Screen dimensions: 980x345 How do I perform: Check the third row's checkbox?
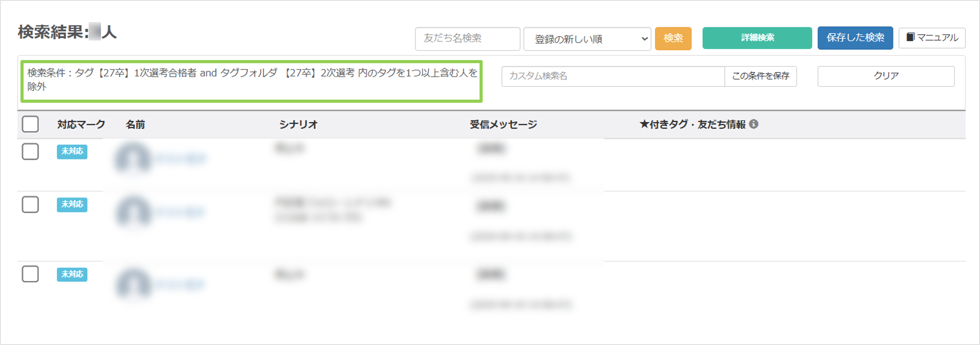click(30, 274)
